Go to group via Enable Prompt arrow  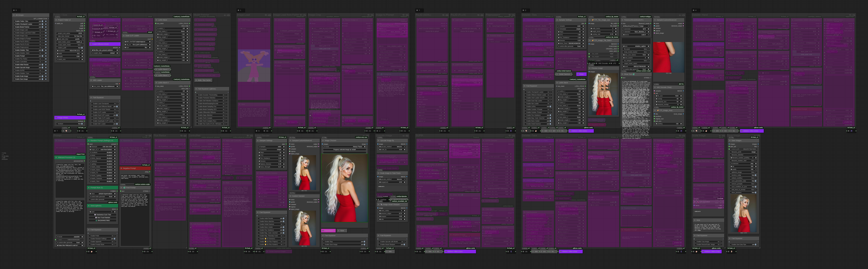click(46, 56)
